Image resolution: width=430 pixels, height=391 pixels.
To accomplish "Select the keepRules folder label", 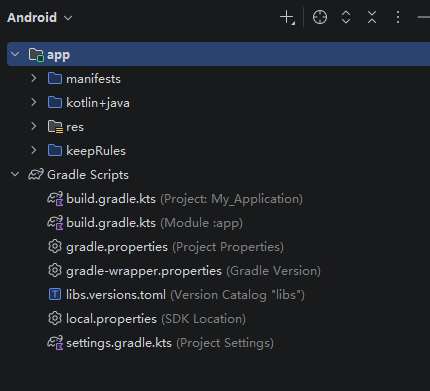I will (x=96, y=151).
